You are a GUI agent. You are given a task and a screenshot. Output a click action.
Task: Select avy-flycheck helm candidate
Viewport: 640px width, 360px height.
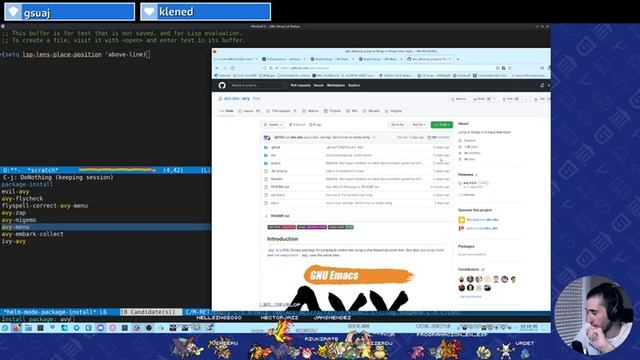tap(22, 198)
